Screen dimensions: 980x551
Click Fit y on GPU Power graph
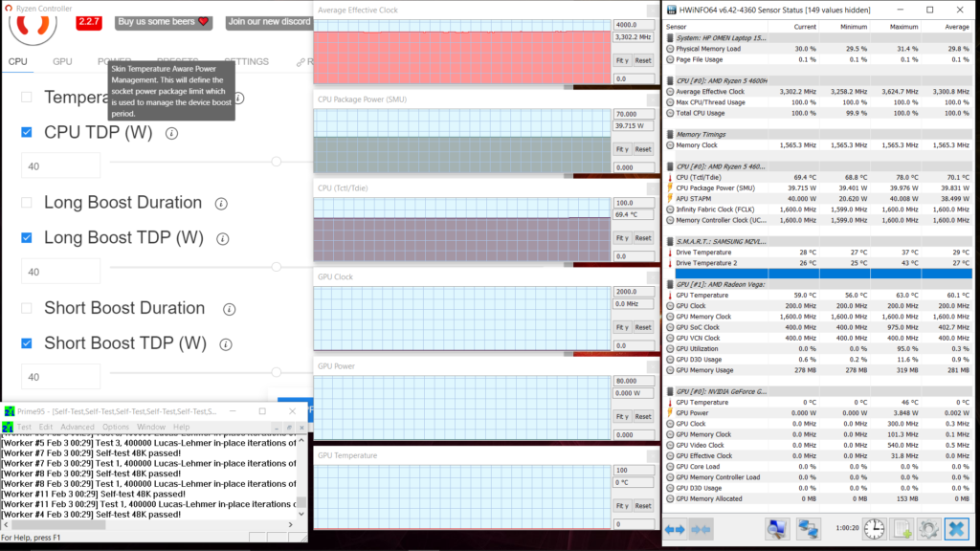[622, 417]
